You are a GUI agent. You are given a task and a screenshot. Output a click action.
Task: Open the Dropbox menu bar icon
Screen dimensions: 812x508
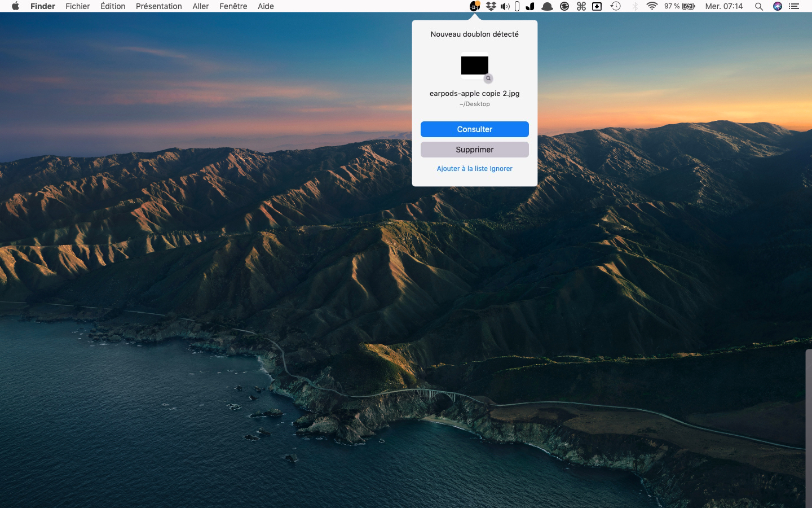[x=491, y=6]
